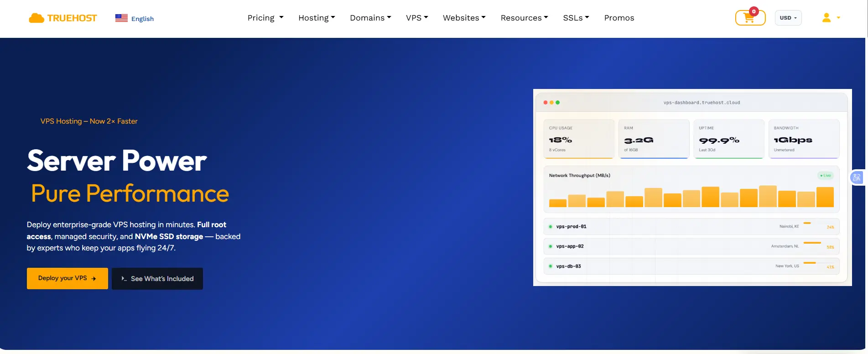Screen dimensions: 868x354
Task: Open the Promos page
Action: (619, 18)
